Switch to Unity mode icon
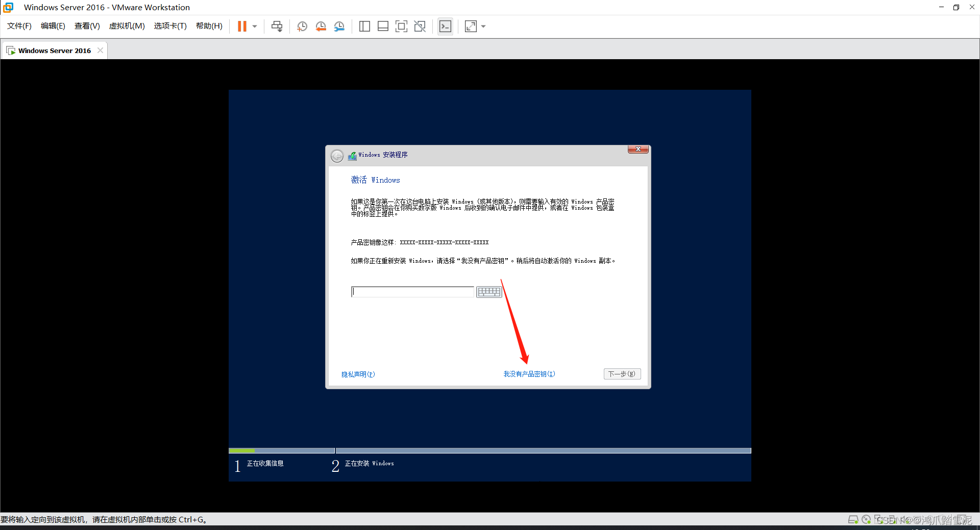 point(420,26)
